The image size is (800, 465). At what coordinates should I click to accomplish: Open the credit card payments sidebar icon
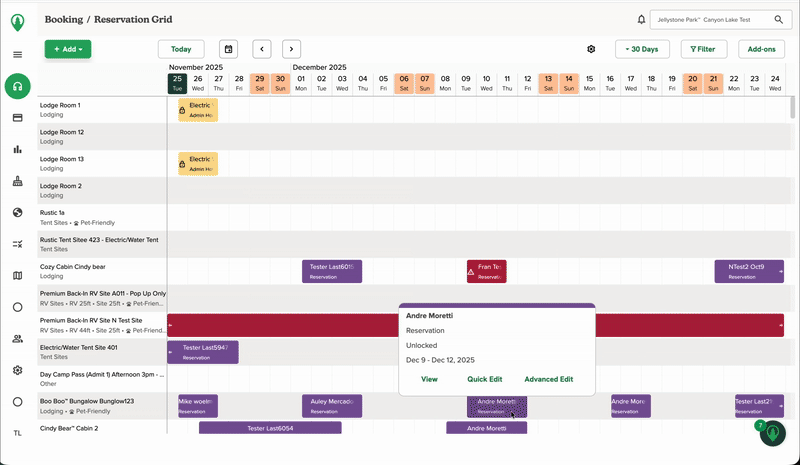click(x=17, y=118)
